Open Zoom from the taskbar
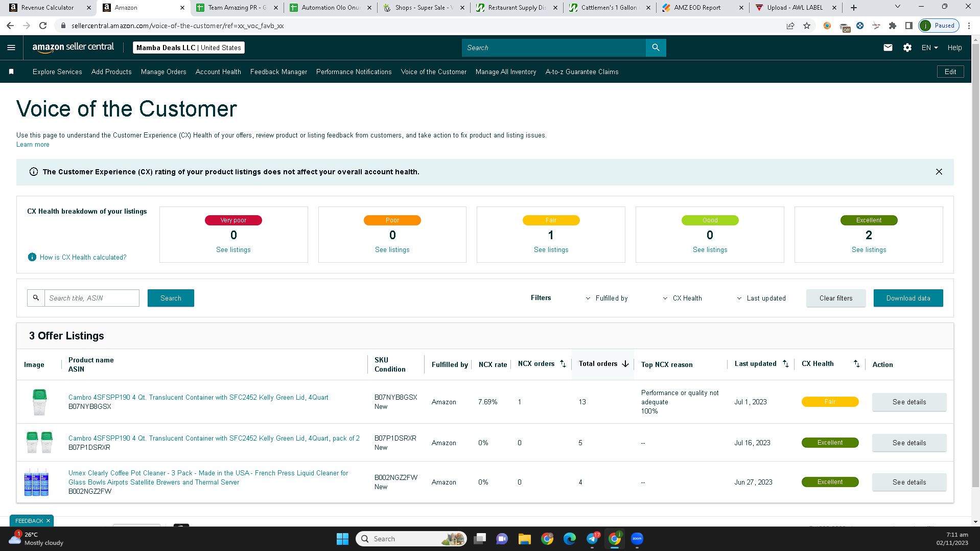The image size is (980, 551). pos(637,539)
